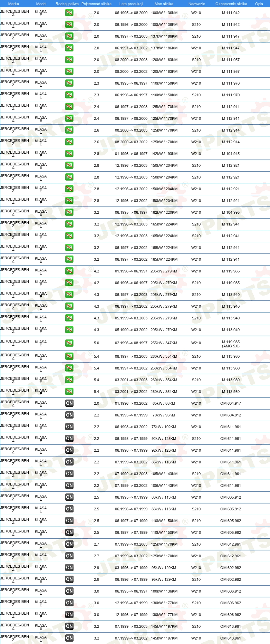The image size is (270, 644).
Task: Click the PB icon for M 119.985 4.2 W210
Action: click(69, 271)
